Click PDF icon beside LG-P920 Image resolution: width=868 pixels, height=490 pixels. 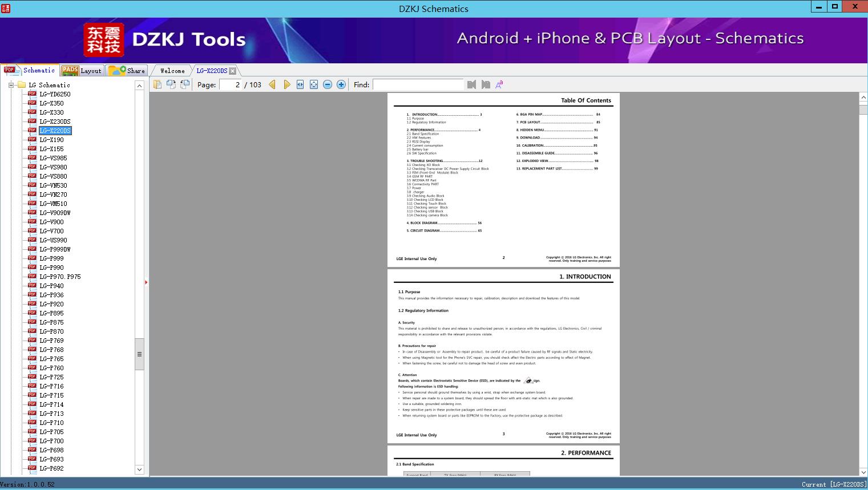pos(32,304)
